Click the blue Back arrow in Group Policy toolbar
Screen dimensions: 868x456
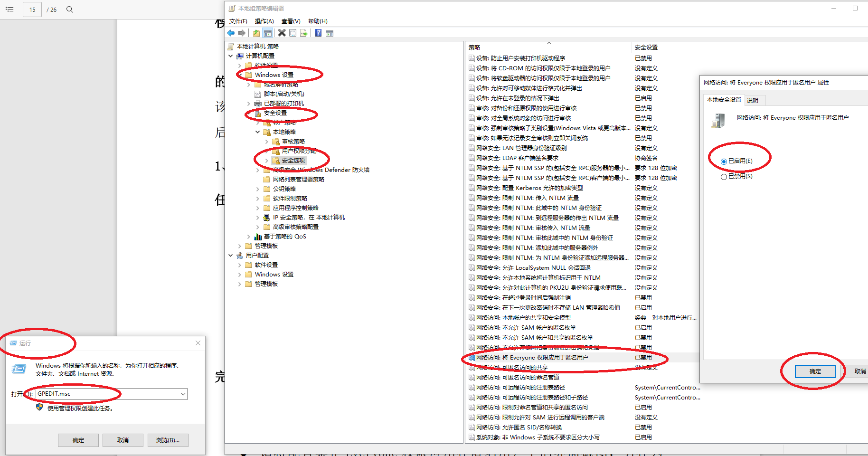[231, 33]
